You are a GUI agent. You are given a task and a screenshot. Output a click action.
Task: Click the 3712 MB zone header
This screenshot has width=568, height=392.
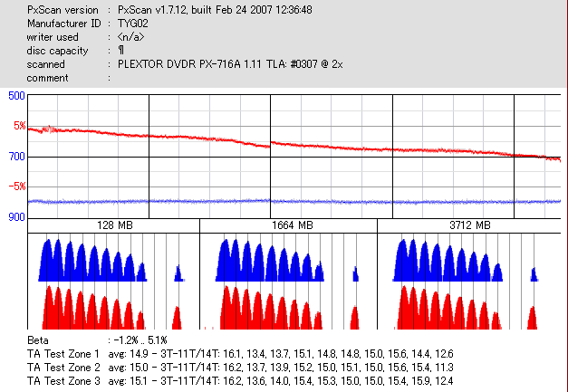point(470,225)
